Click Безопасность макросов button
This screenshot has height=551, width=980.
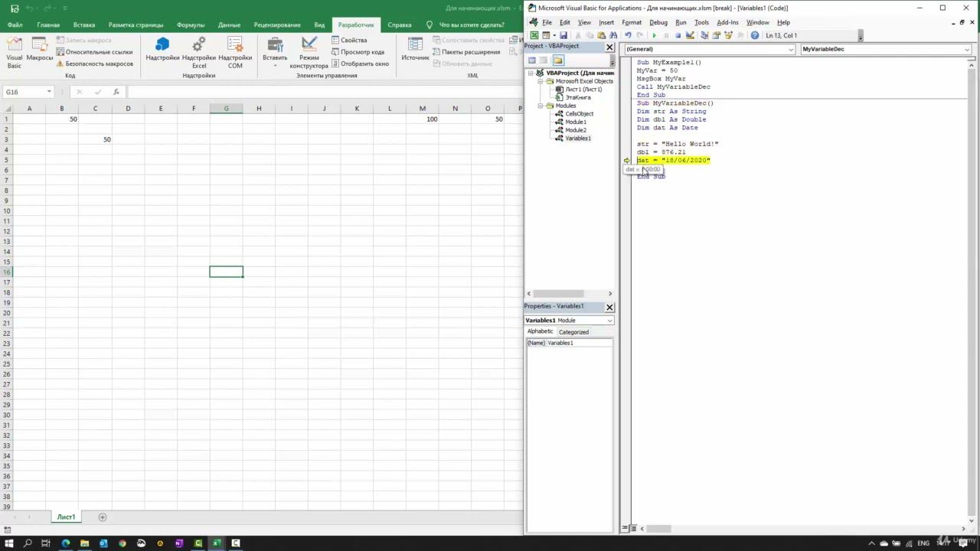click(94, 64)
